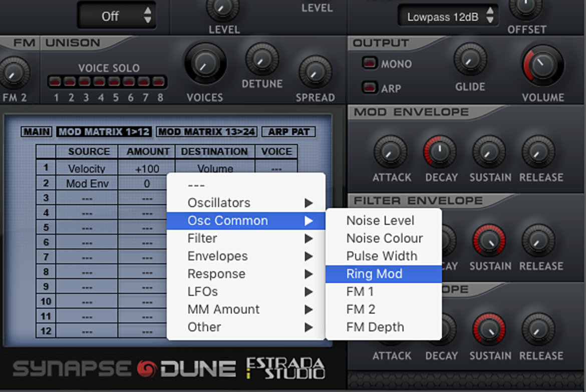Expand the Envelopes submenu
The image size is (586, 392).
point(246,256)
